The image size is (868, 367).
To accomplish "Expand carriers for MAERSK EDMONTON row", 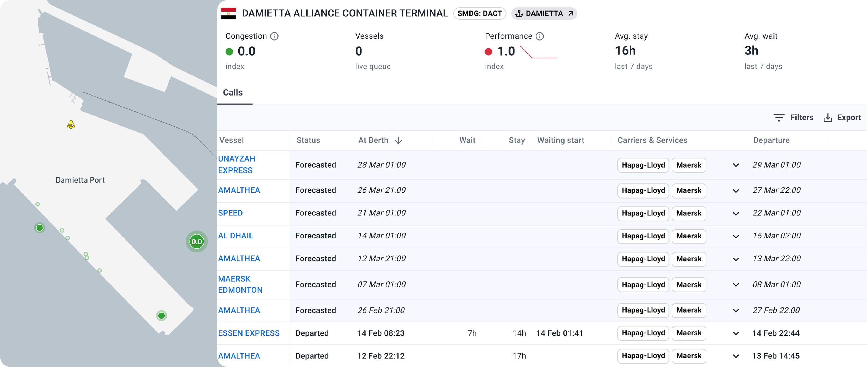I will coord(736,285).
